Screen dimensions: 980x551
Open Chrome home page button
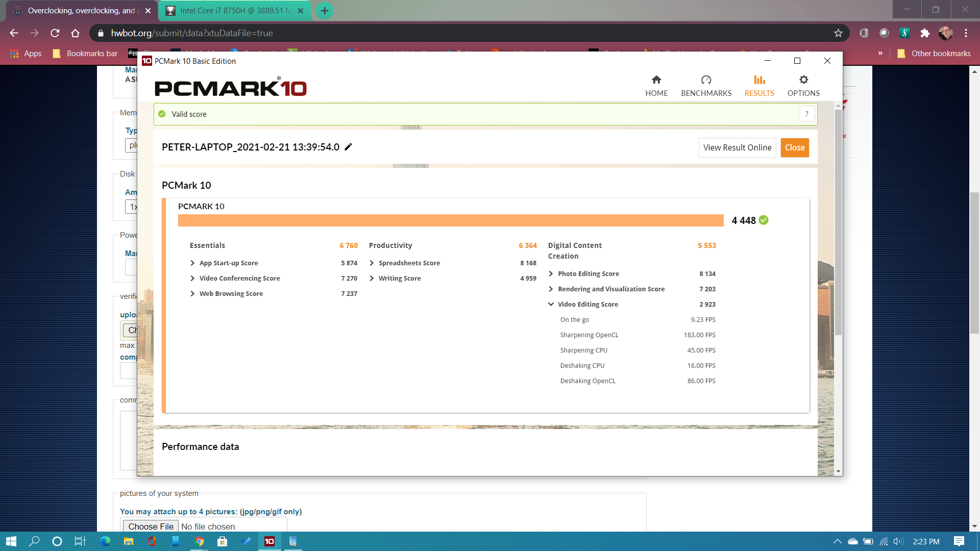(75, 33)
